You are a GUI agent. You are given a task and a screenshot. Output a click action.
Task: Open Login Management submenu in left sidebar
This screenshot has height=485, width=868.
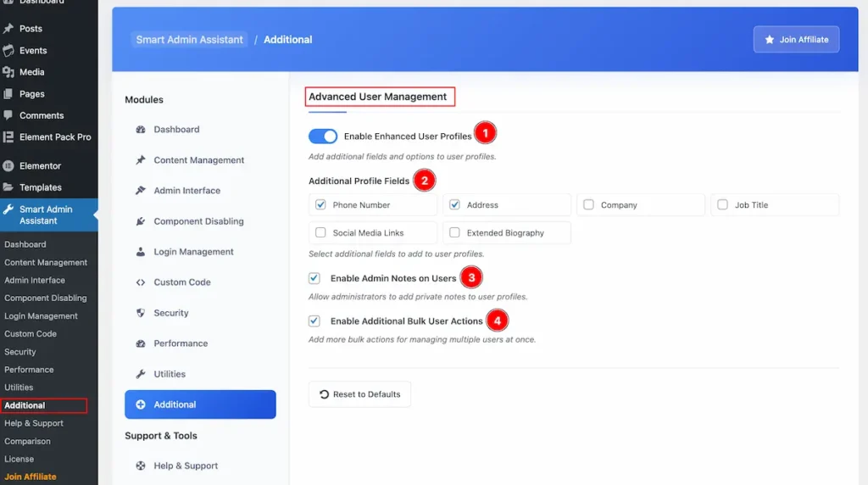(41, 316)
